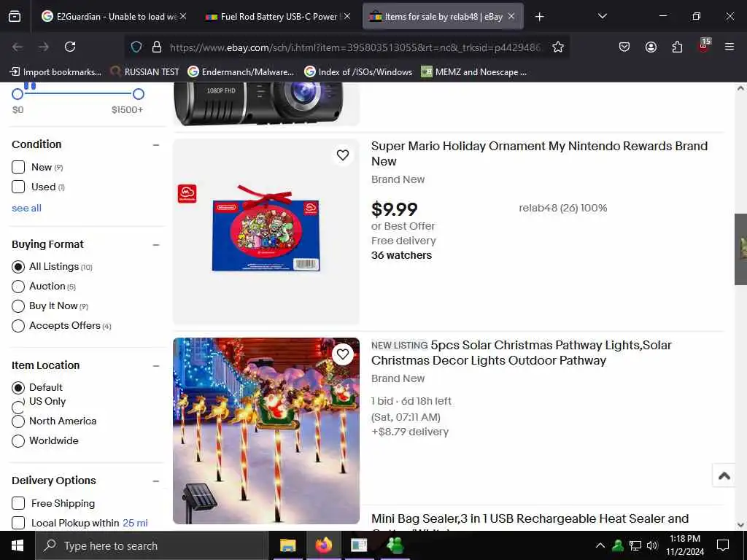Click the Windows taskbar search box
The image size is (747, 560).
pyautogui.click(x=152, y=545)
